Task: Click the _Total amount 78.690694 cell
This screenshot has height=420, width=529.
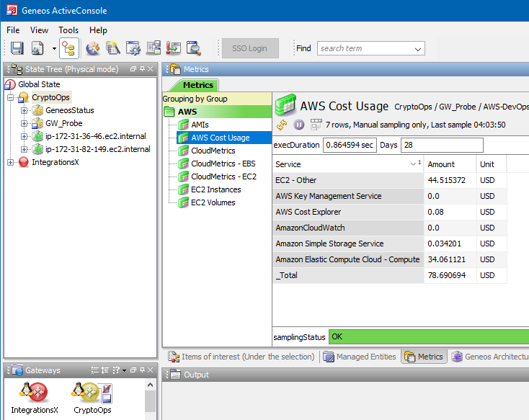Action: pos(450,275)
